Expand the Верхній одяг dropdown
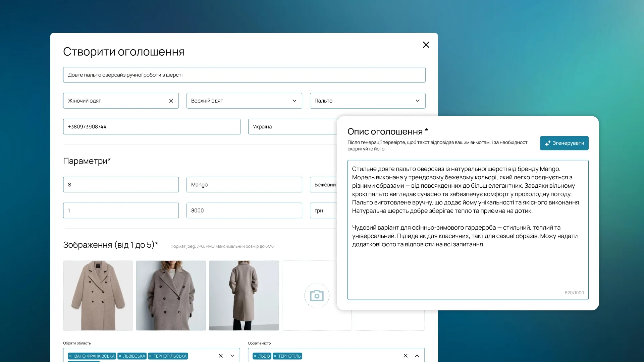644x362 pixels. (x=294, y=101)
